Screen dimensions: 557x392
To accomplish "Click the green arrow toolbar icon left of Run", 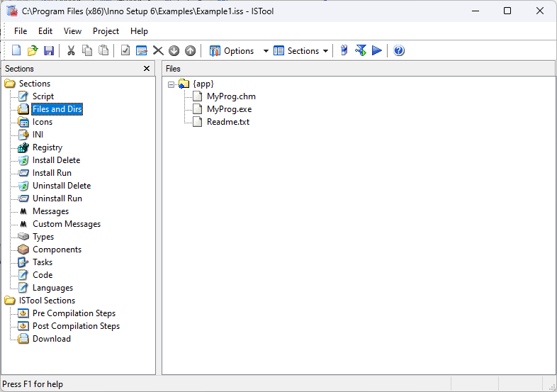I will click(x=361, y=50).
